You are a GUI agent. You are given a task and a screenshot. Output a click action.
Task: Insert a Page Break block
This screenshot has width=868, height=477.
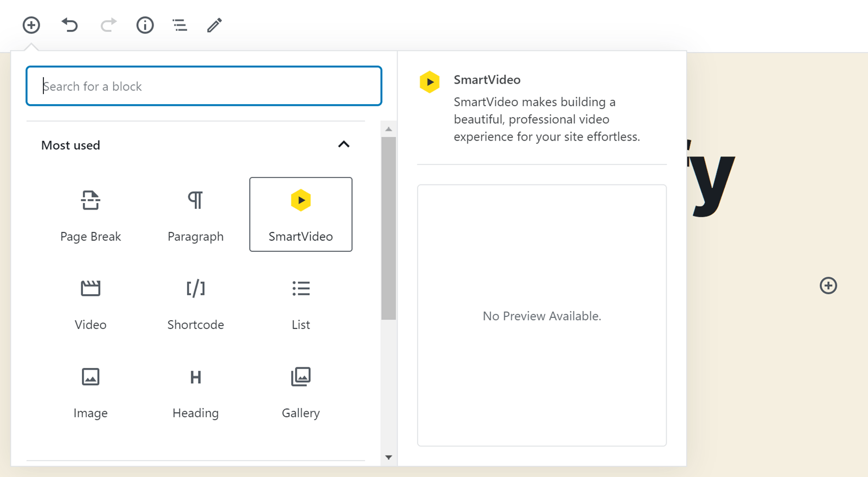pyautogui.click(x=91, y=214)
